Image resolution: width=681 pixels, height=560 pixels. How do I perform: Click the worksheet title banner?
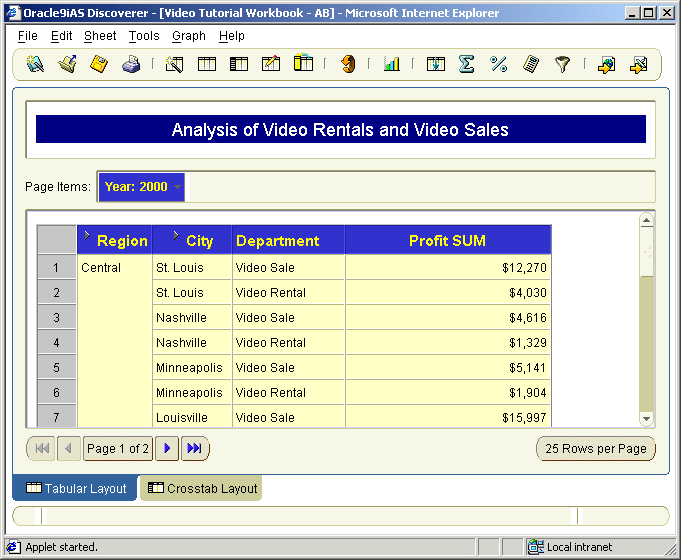(340, 129)
